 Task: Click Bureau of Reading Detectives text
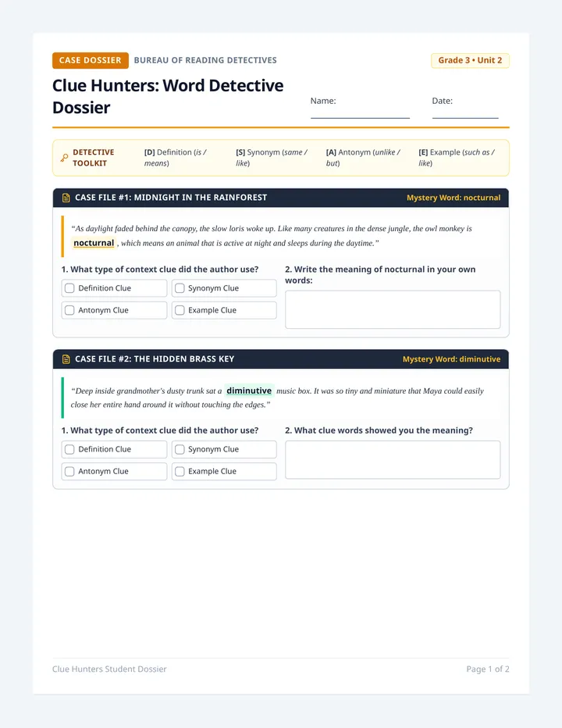pos(205,60)
